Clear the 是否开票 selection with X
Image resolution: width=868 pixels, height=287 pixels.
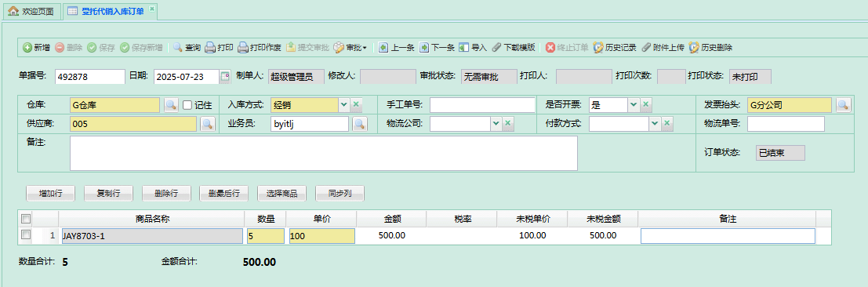tap(645, 104)
